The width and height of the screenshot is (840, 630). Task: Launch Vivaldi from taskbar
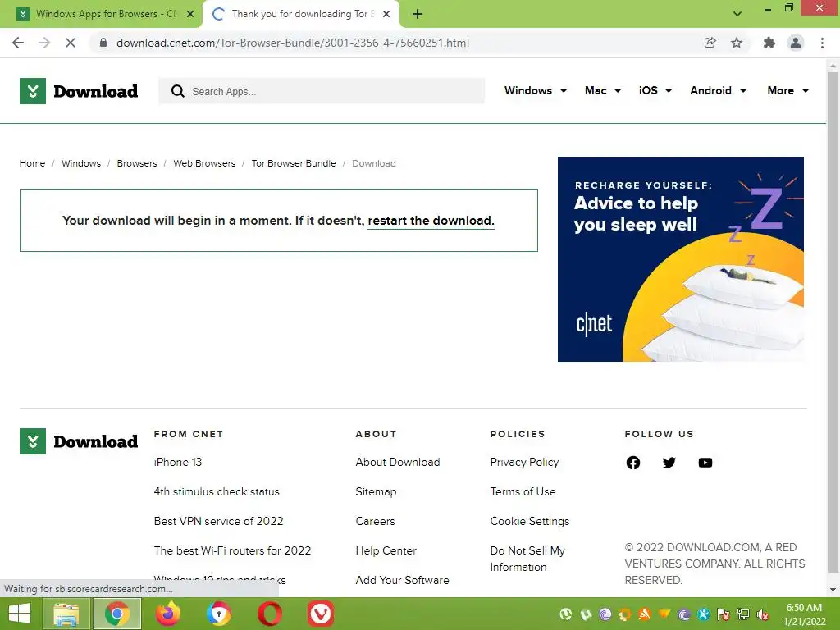(321, 614)
